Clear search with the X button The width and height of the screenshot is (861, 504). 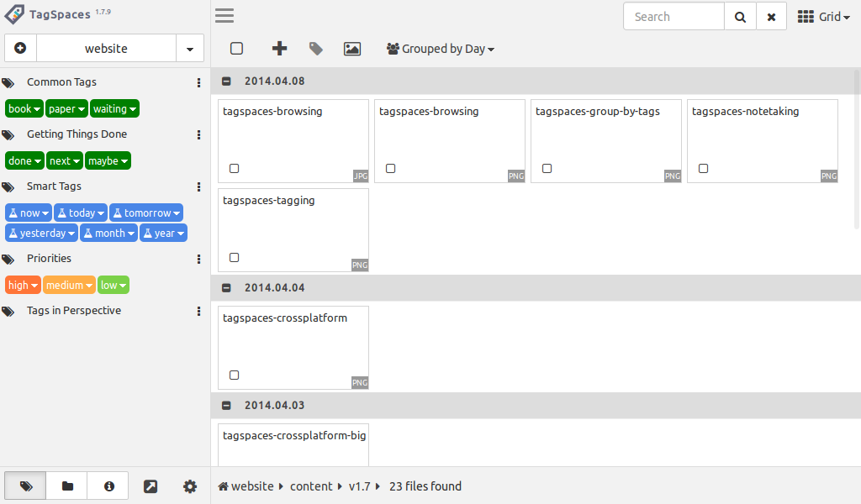tap(771, 17)
